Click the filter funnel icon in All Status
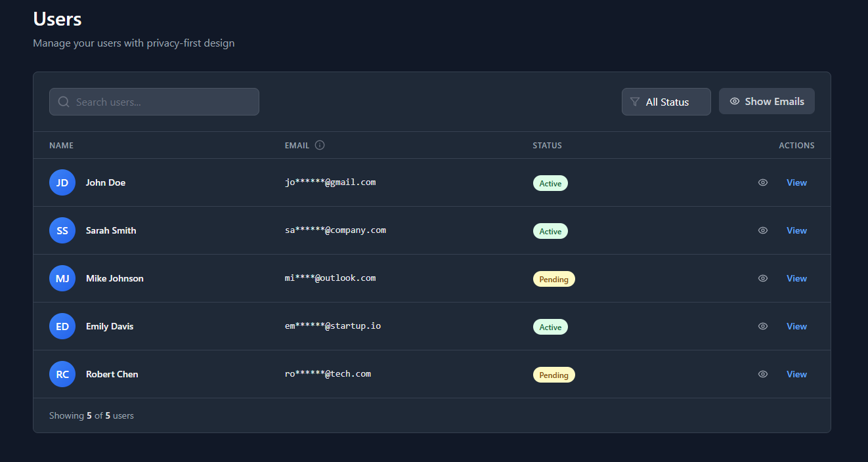Image resolution: width=868 pixels, height=462 pixels. pyautogui.click(x=634, y=102)
